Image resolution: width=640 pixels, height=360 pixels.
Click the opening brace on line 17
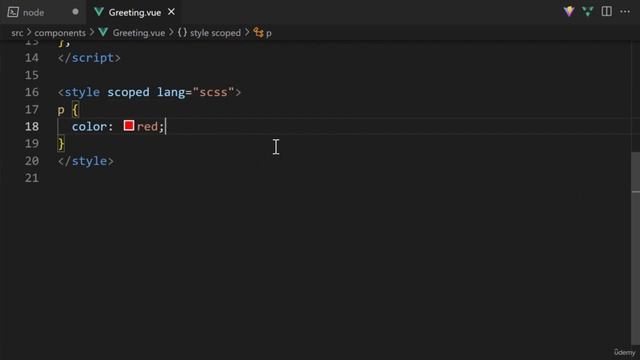(75, 110)
